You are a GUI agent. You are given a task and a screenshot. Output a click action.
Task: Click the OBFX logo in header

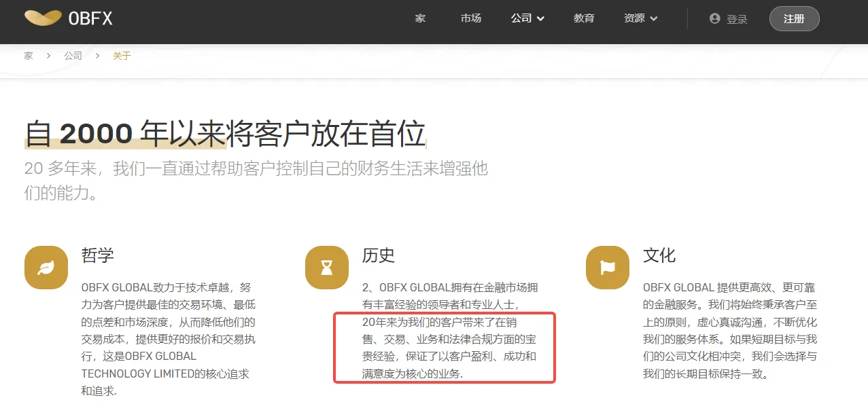68,18
